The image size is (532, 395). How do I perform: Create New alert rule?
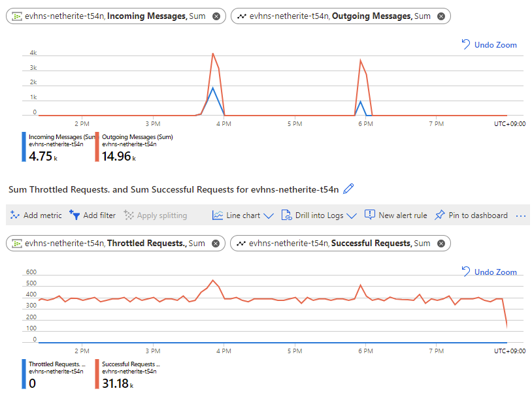click(395, 215)
